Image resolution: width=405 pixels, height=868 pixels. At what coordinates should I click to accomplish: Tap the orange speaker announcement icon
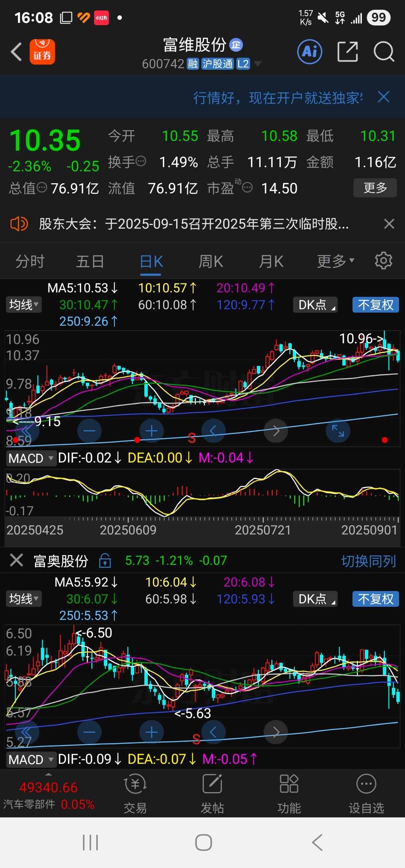pyautogui.click(x=19, y=224)
